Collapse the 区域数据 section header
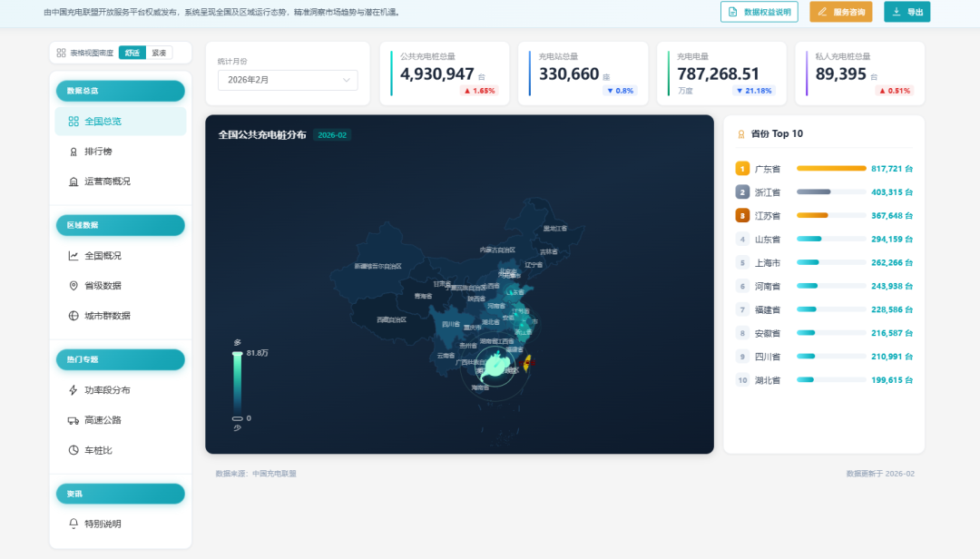980x559 pixels. tap(121, 225)
